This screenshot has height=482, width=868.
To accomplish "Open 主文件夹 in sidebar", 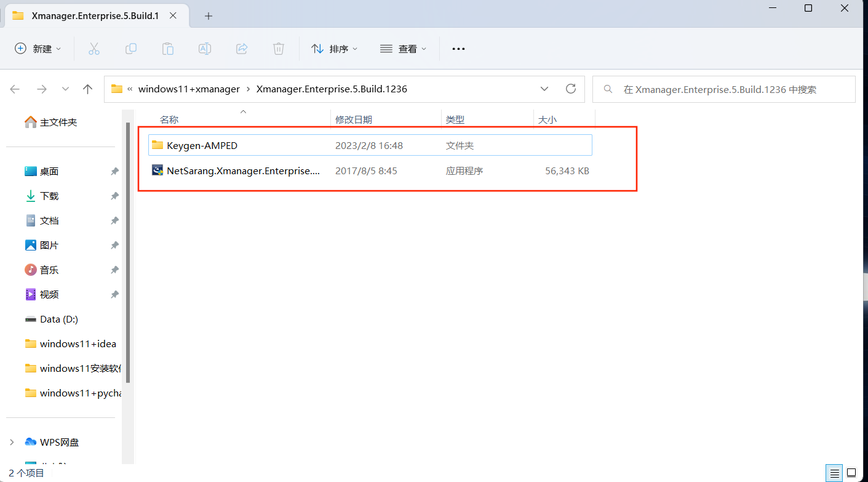I will [x=50, y=123].
